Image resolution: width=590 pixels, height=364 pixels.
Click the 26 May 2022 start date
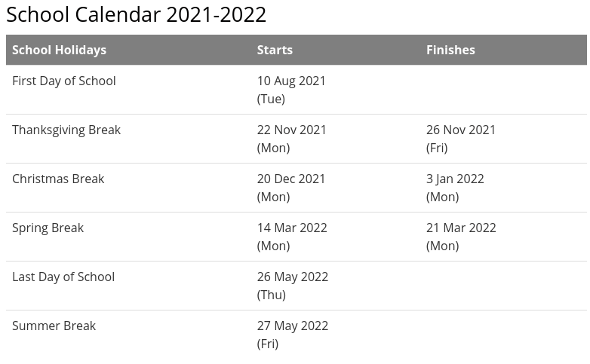(293, 277)
